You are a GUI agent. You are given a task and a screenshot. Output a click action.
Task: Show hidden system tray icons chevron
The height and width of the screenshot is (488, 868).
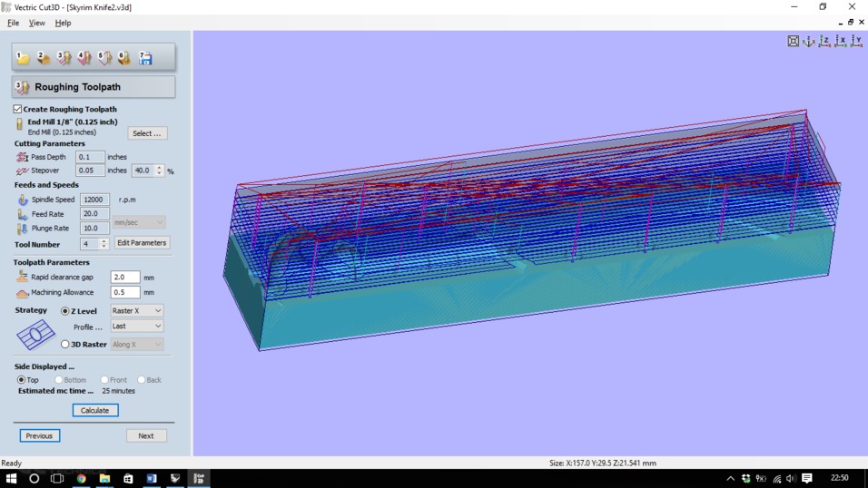[731, 479]
